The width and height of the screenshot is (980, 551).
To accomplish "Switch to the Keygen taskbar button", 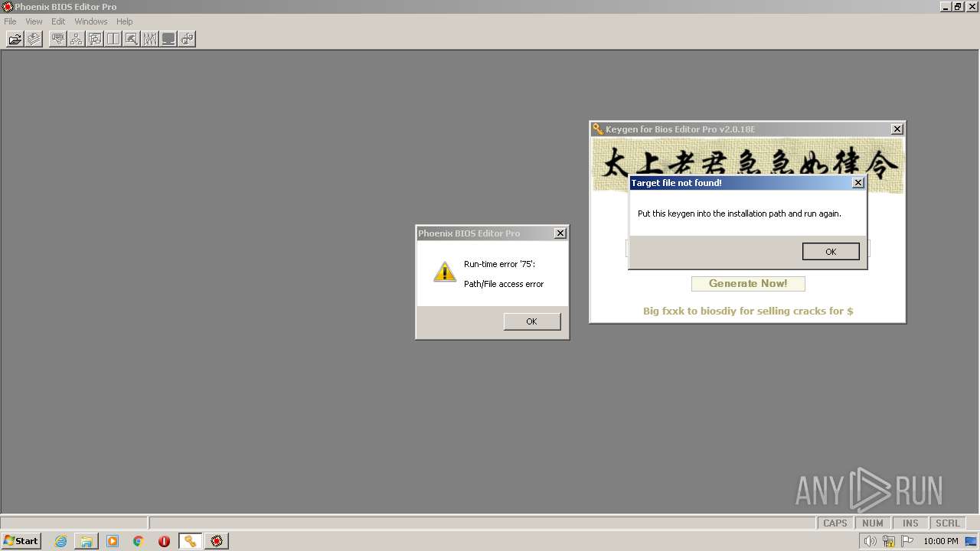I will (x=190, y=541).
